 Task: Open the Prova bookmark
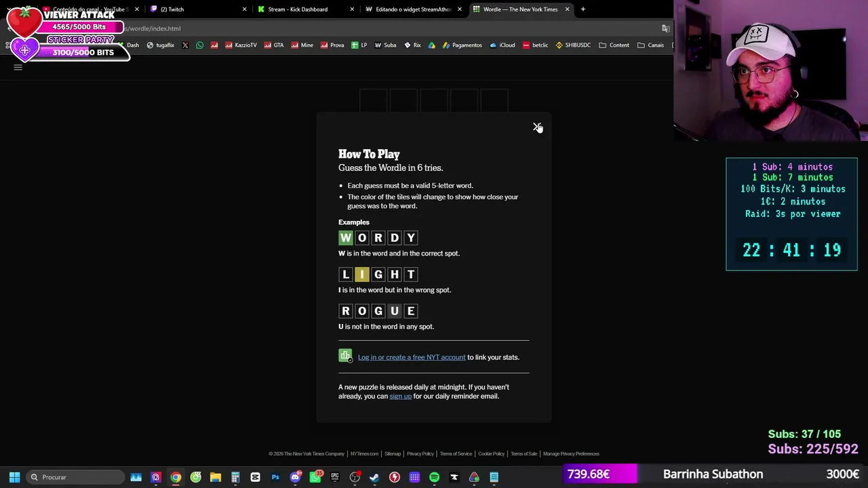pyautogui.click(x=332, y=45)
